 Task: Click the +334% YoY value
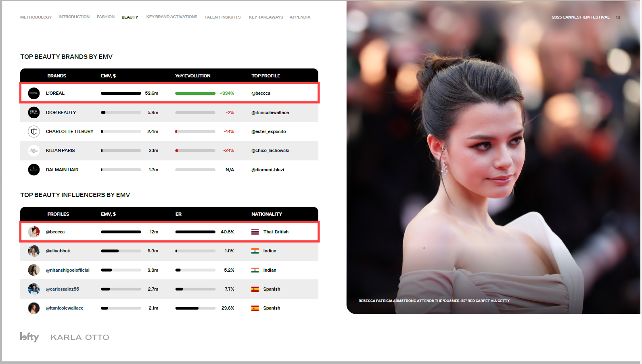coord(227,93)
